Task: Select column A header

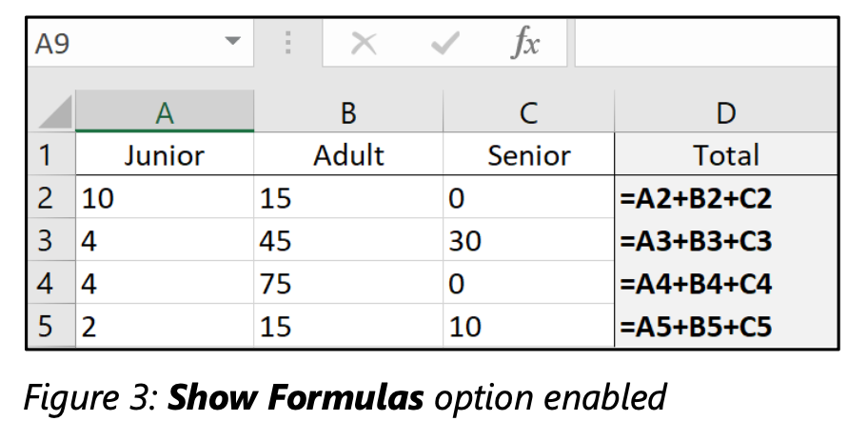Action: click(x=165, y=113)
